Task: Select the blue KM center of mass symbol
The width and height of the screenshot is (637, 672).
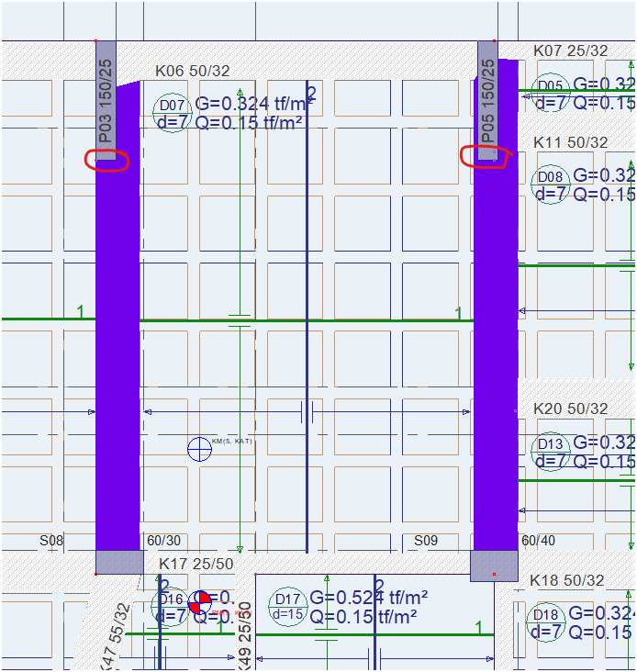Action: 199,449
